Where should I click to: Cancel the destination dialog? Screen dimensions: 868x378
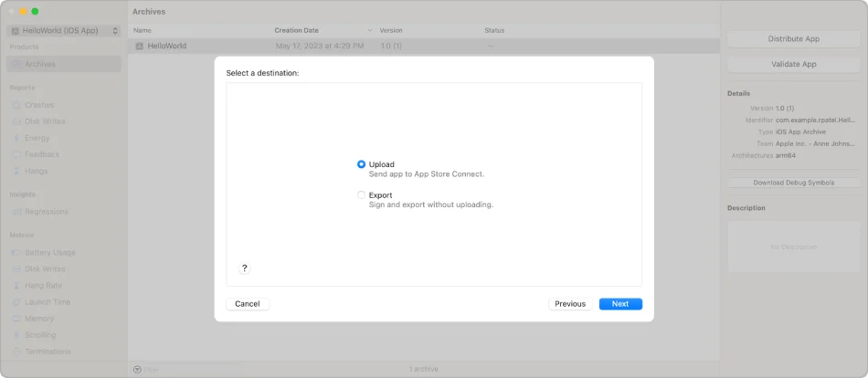248,304
